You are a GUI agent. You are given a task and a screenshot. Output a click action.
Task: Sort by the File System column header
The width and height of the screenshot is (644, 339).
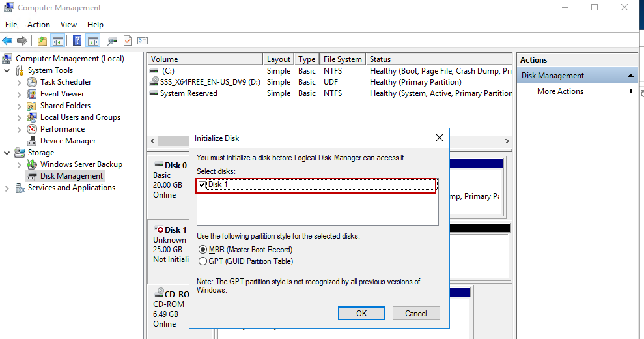pos(342,59)
